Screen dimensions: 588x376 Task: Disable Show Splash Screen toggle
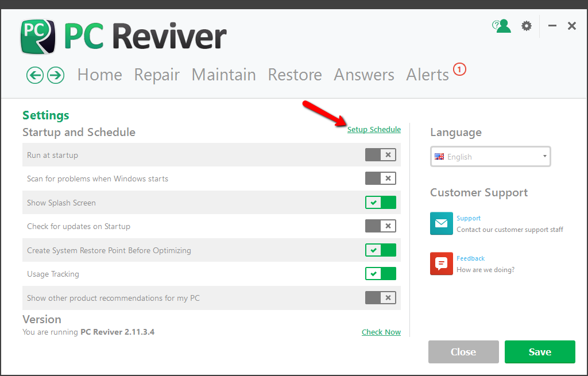pyautogui.click(x=381, y=203)
